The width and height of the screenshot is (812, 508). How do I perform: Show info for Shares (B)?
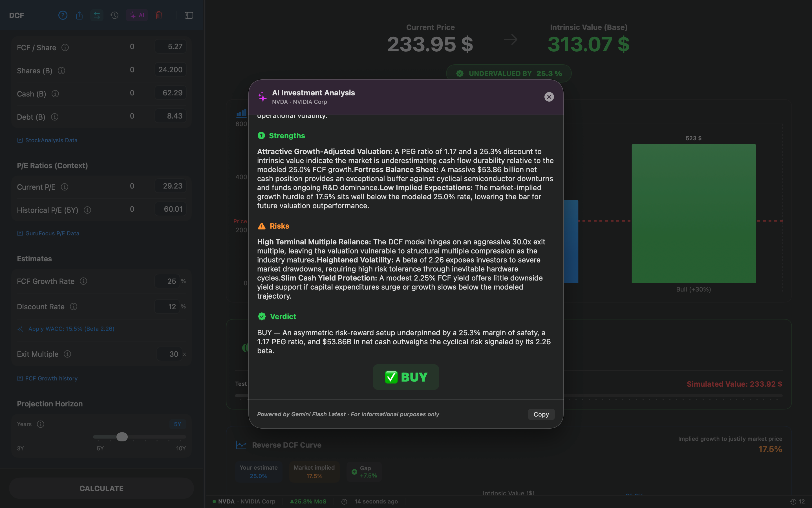(61, 71)
